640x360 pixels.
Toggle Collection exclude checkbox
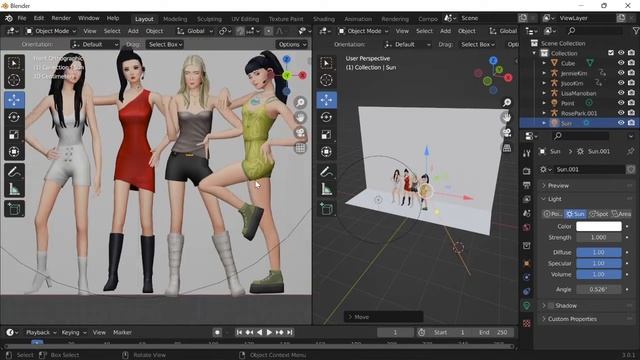pyautogui.click(x=611, y=53)
